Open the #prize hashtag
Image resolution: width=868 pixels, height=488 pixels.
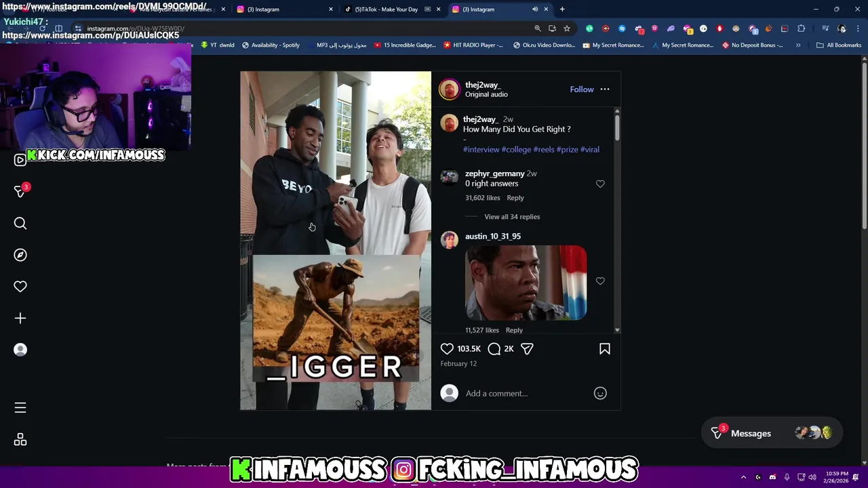click(x=567, y=149)
